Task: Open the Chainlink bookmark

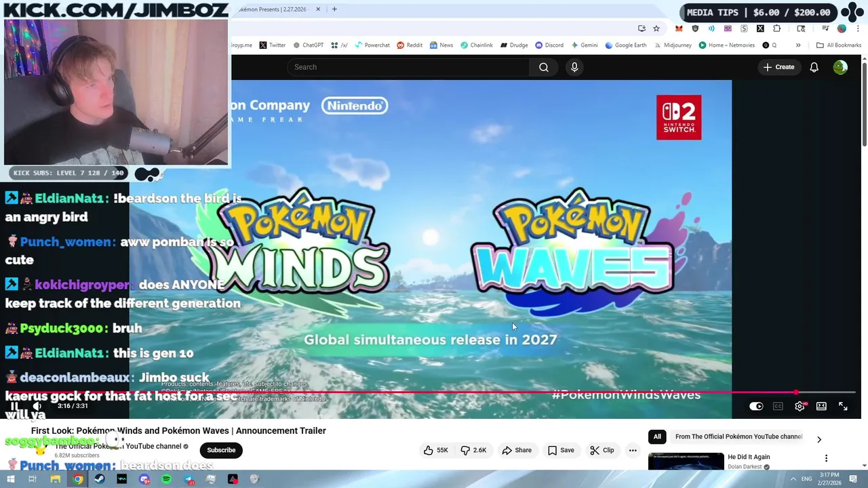Action: click(477, 45)
